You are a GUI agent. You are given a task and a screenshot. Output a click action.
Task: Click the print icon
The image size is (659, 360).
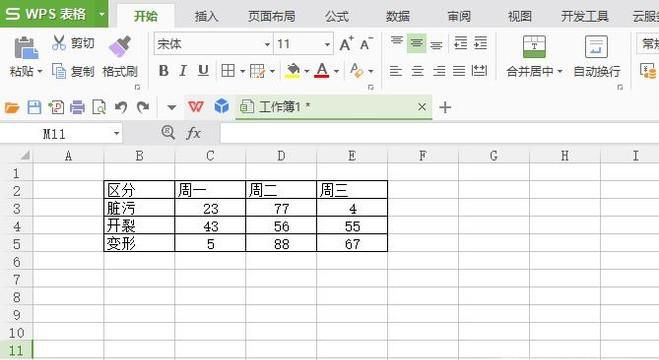pos(77,107)
